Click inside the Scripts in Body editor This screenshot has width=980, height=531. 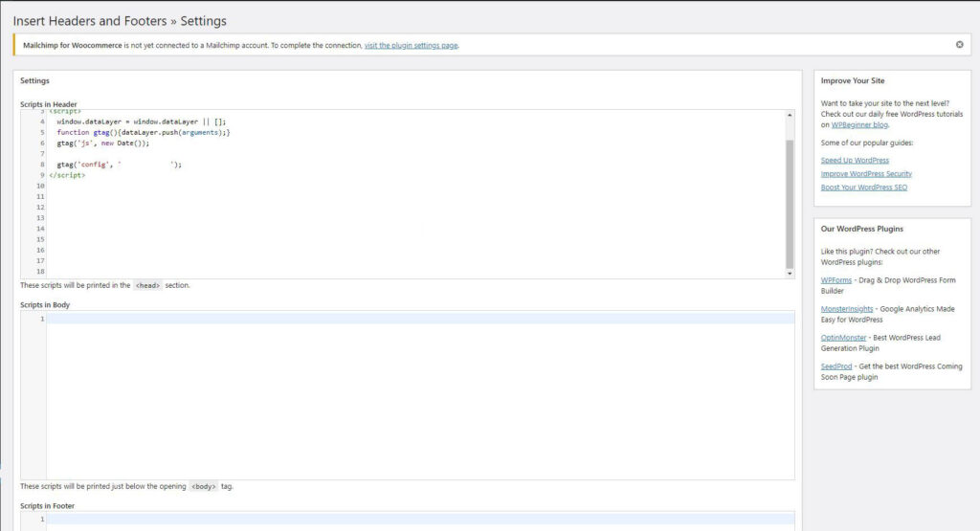point(420,395)
